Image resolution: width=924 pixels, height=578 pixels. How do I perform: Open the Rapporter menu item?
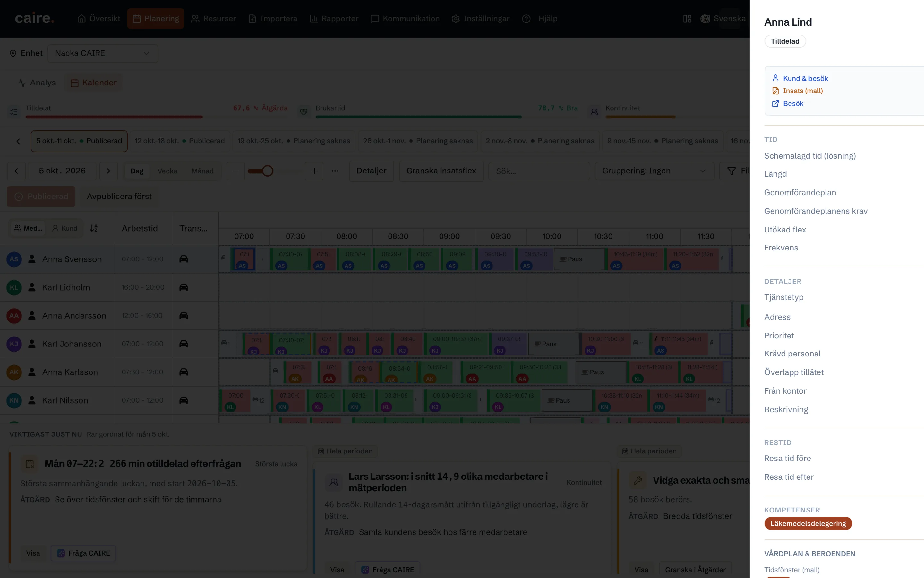click(334, 19)
